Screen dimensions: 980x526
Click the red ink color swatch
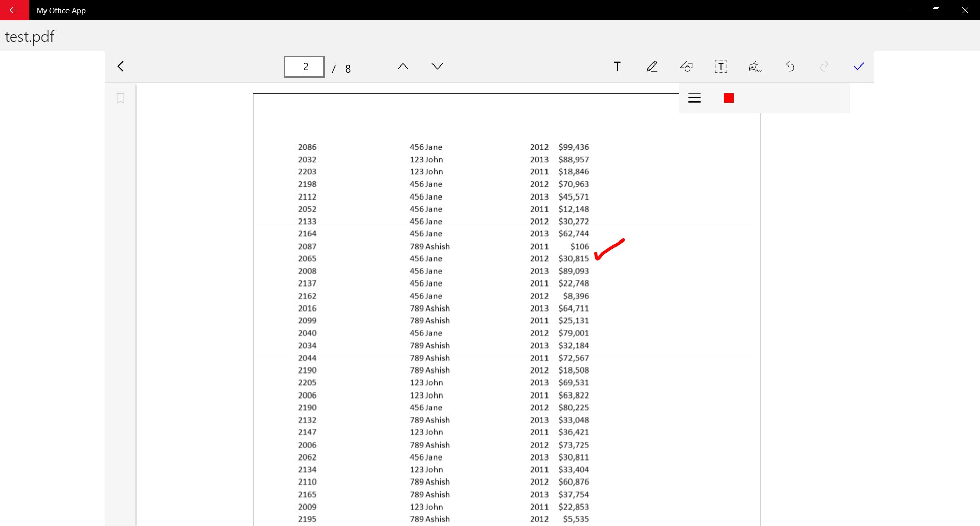coord(728,98)
